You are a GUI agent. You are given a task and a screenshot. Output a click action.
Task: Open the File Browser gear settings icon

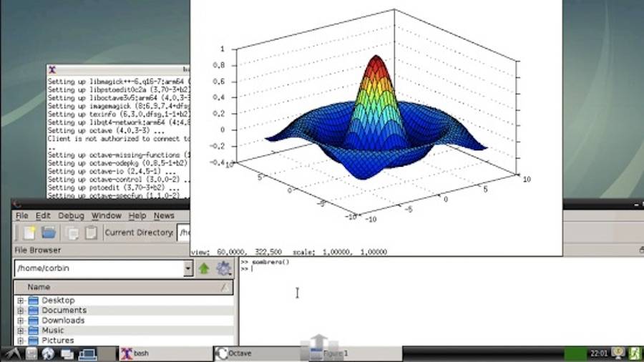(x=224, y=269)
